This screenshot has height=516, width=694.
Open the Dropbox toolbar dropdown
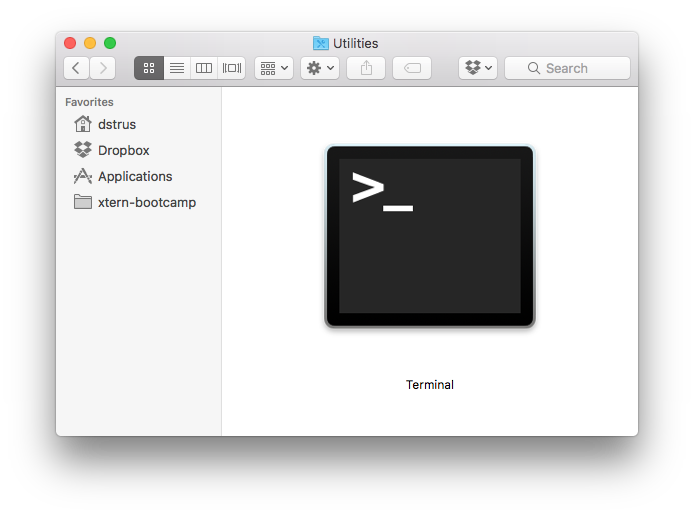tap(478, 68)
